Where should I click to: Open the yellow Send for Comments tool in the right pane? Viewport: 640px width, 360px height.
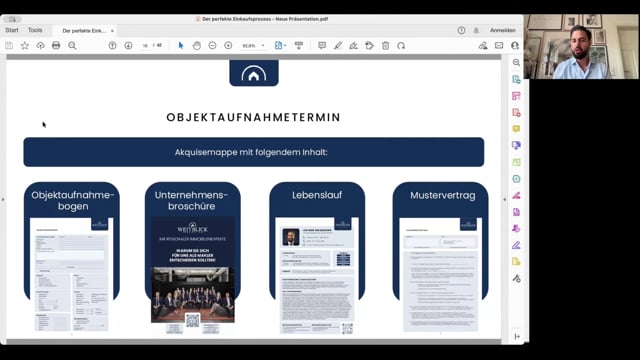pos(516,262)
